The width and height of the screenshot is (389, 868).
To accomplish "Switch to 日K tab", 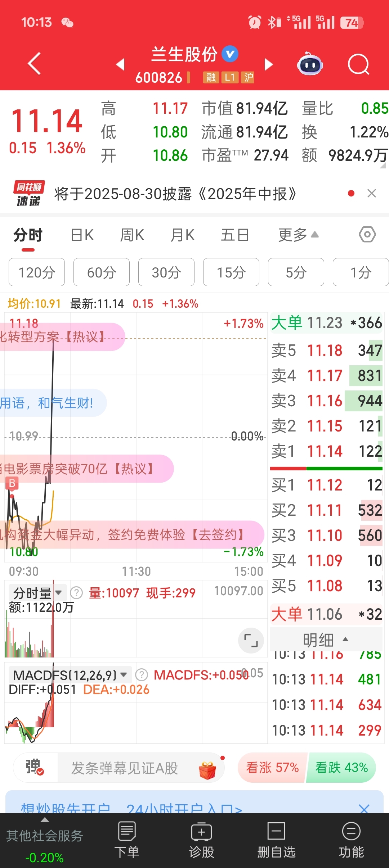I will coord(82,235).
